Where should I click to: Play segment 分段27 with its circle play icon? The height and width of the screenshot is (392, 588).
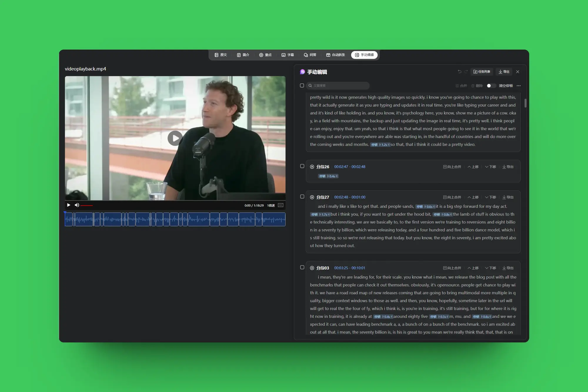[x=312, y=197]
